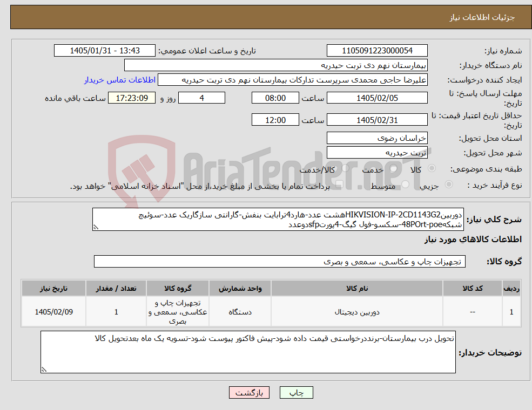The height and width of the screenshot is (410, 532).
Task: Click the goods group field تجهیزات چاپ و عکاسی
Action: pos(280,262)
